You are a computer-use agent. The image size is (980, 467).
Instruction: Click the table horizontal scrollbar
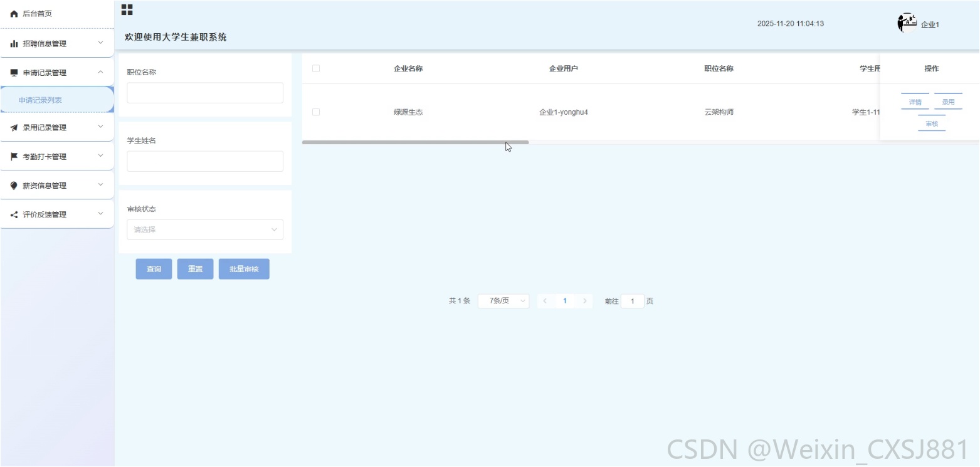[x=415, y=142]
